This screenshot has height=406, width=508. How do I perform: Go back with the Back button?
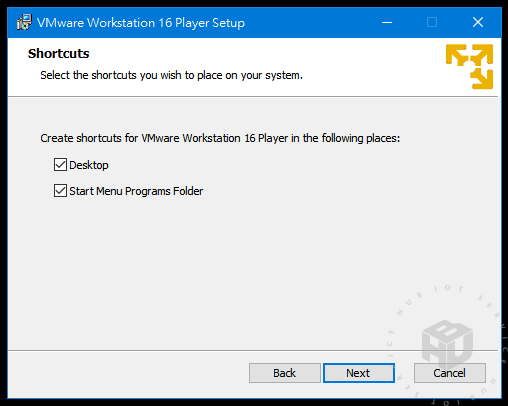(285, 373)
